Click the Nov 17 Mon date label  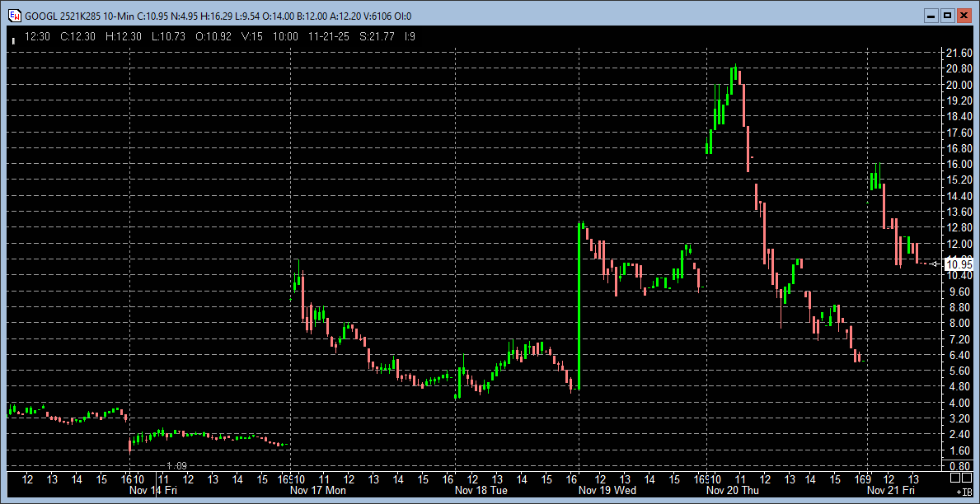[317, 491]
